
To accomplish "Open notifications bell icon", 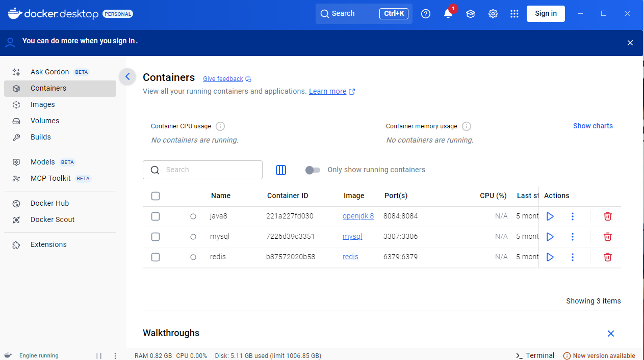I will [x=448, y=14].
